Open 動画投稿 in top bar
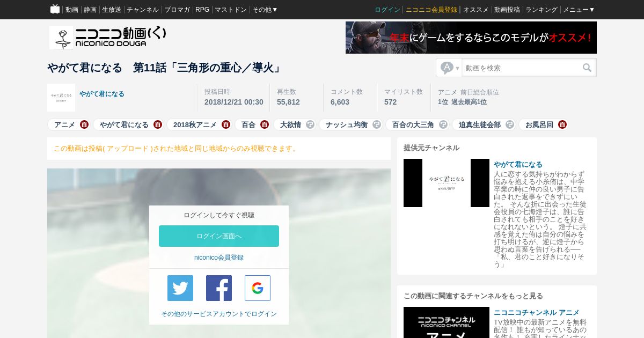 point(507,10)
